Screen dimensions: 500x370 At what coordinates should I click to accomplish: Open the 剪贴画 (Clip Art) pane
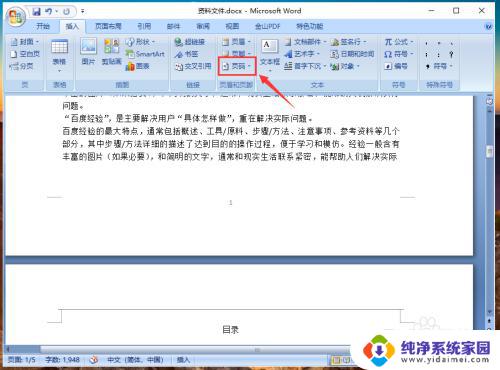111,52
